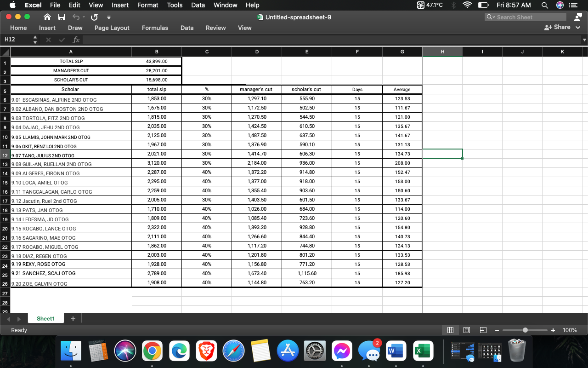588x368 pixels.
Task: Open Siri from the menu bar
Action: [560, 5]
